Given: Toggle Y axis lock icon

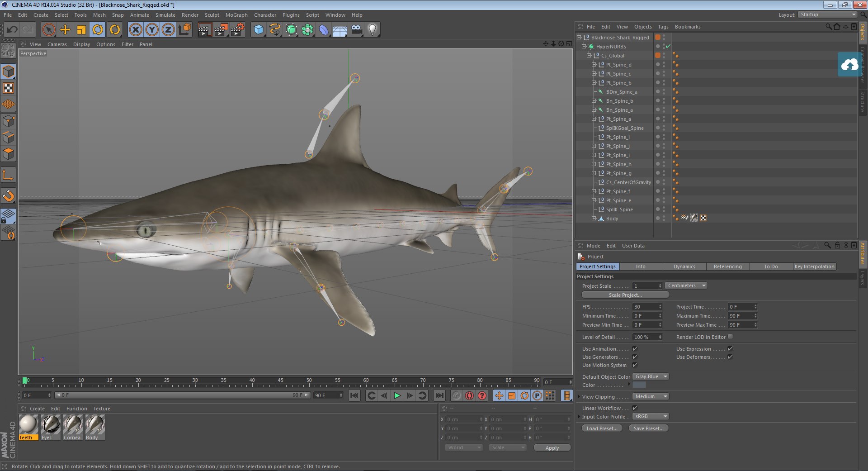Looking at the screenshot, I should pos(152,30).
